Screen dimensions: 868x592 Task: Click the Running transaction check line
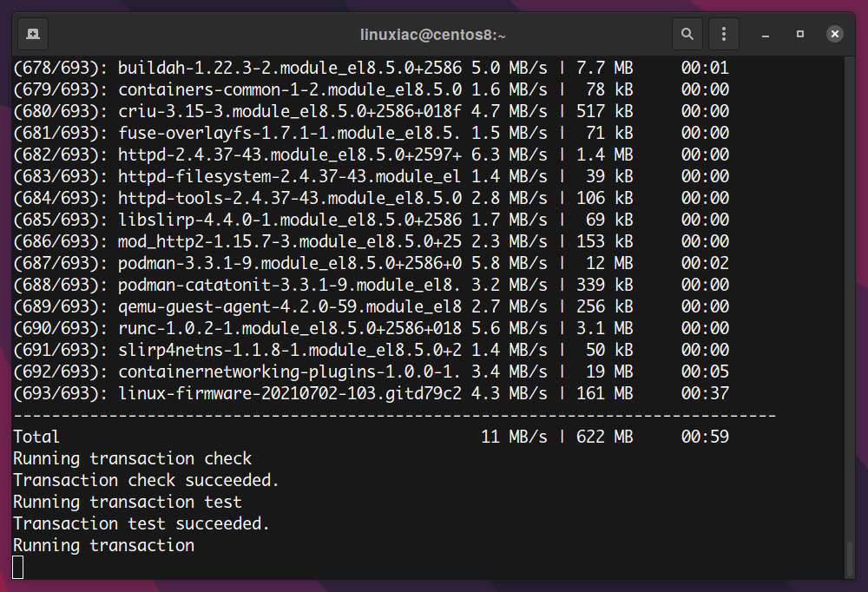[132, 459]
